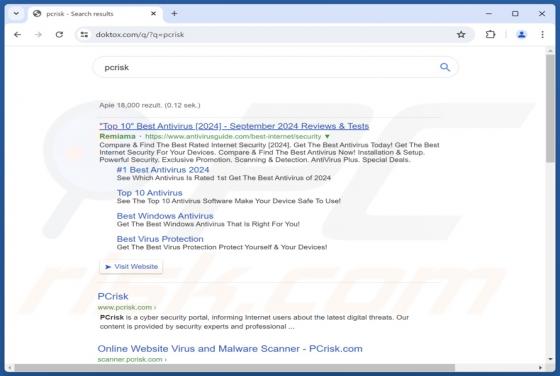Image resolution: width=560 pixels, height=376 pixels.
Task: Click the magnifier search icon
Action: [x=445, y=67]
